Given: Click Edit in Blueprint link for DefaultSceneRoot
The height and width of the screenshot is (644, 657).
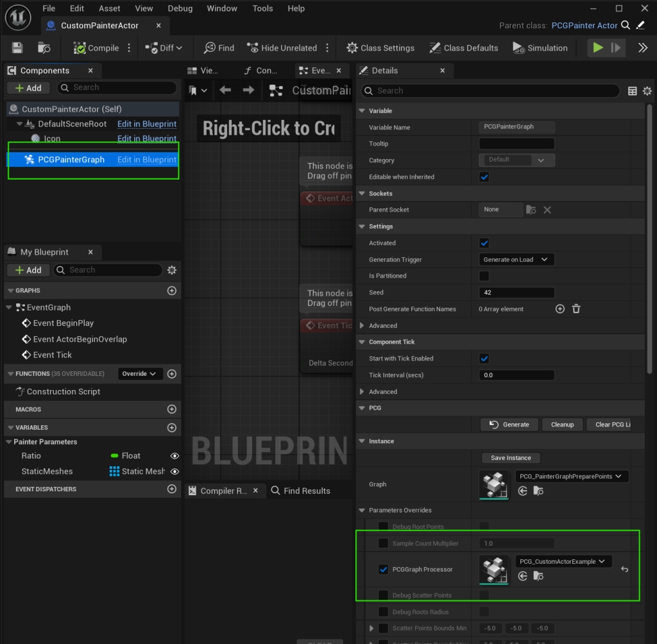Looking at the screenshot, I should pyautogui.click(x=146, y=124).
